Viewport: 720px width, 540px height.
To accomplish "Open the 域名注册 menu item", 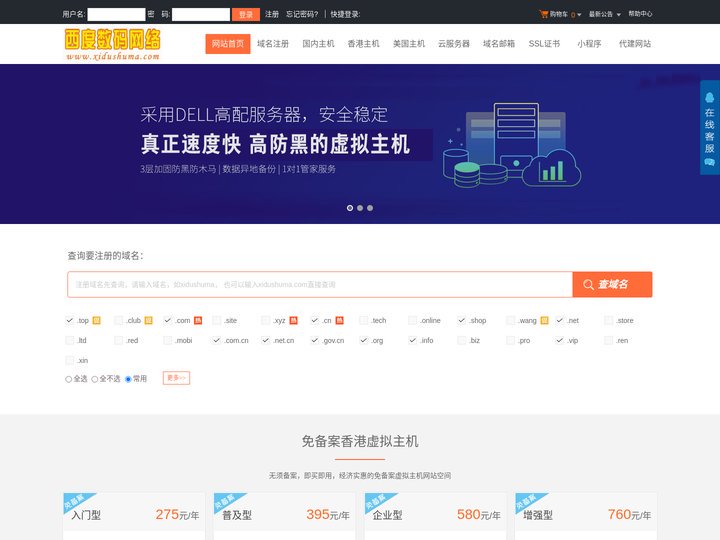I will point(273,44).
